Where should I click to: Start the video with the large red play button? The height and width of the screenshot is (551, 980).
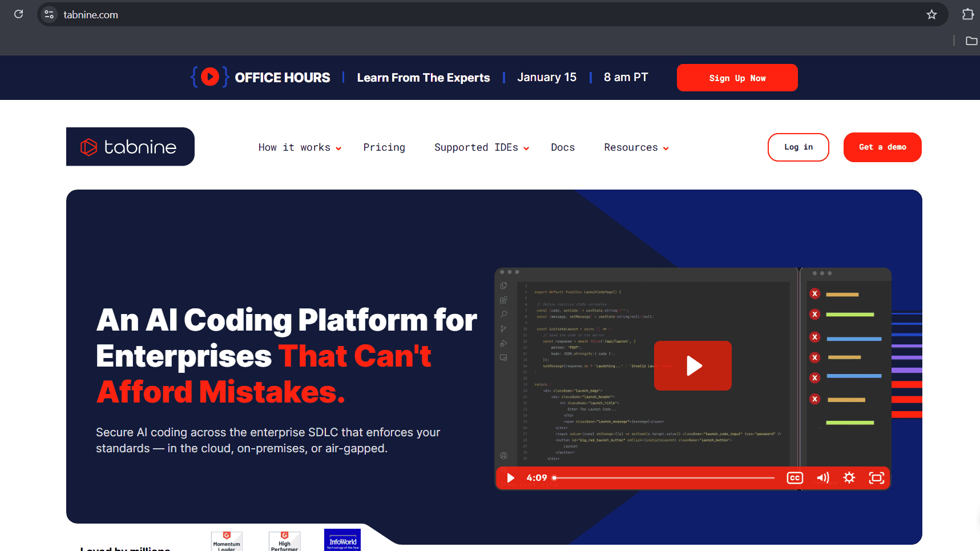(692, 365)
